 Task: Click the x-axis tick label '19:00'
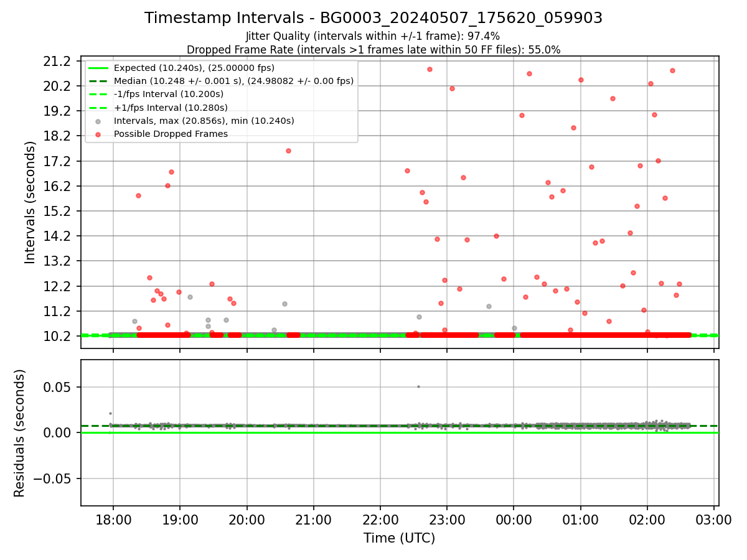[180, 519]
